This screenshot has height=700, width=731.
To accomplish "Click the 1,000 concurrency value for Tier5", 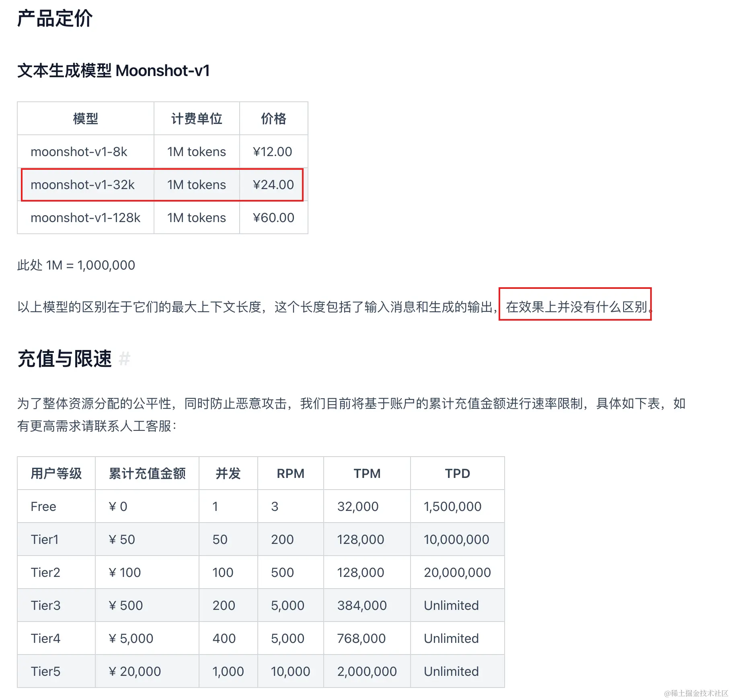I will pyautogui.click(x=228, y=671).
